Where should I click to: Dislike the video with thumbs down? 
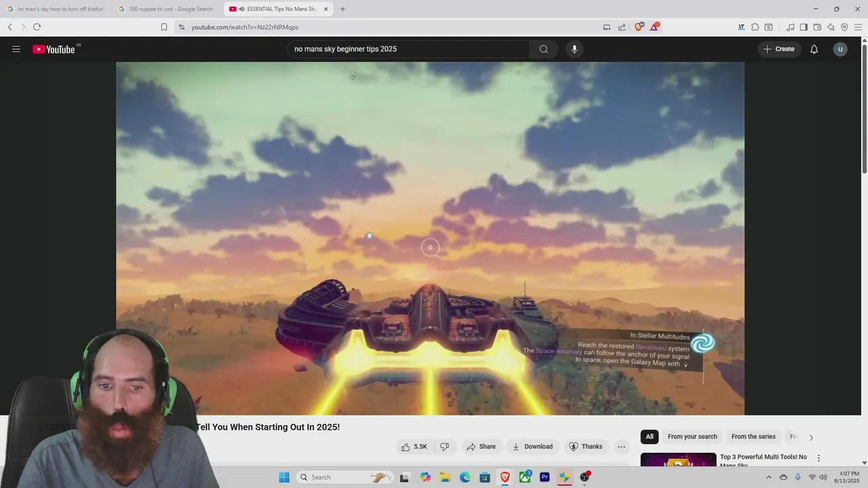click(445, 447)
